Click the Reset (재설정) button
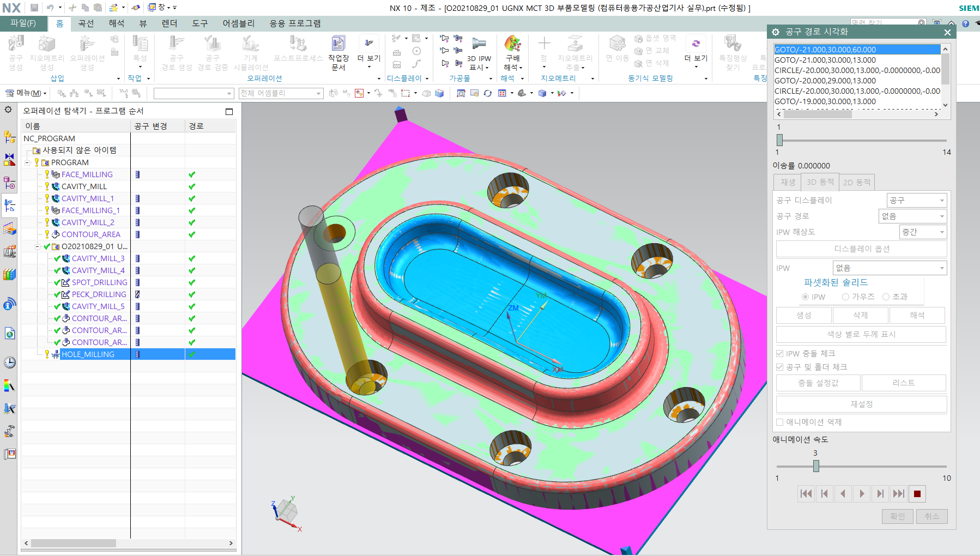Image resolution: width=980 pixels, height=556 pixels. (861, 404)
